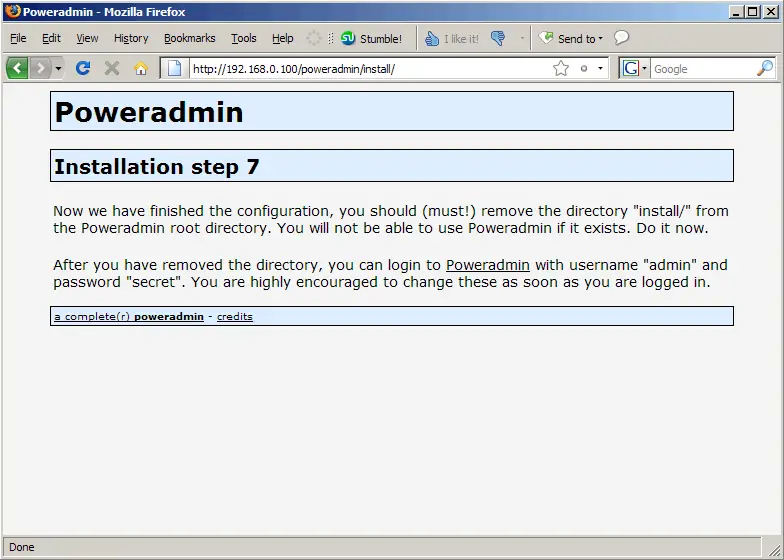Open the Send to dropdown
This screenshot has width=784, height=560.
click(570, 38)
